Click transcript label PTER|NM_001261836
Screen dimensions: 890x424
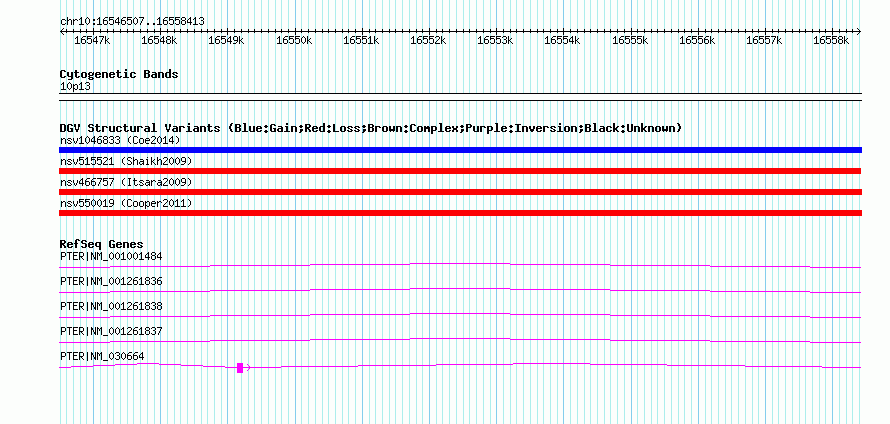pos(111,282)
